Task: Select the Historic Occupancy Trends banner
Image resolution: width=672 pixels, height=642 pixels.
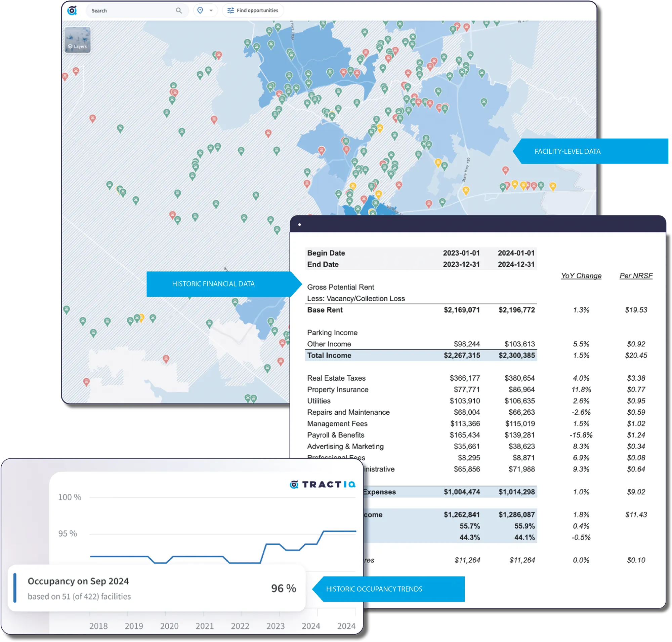Action: (374, 589)
